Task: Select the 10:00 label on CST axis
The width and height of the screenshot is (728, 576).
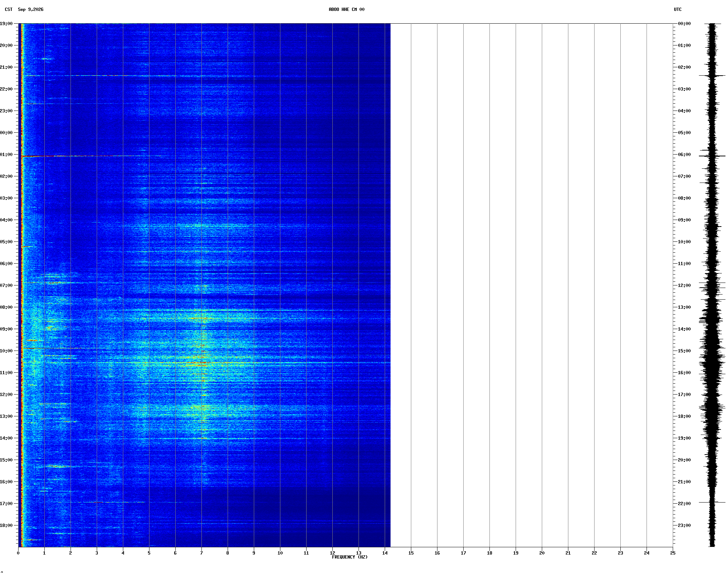Action: coord(6,351)
